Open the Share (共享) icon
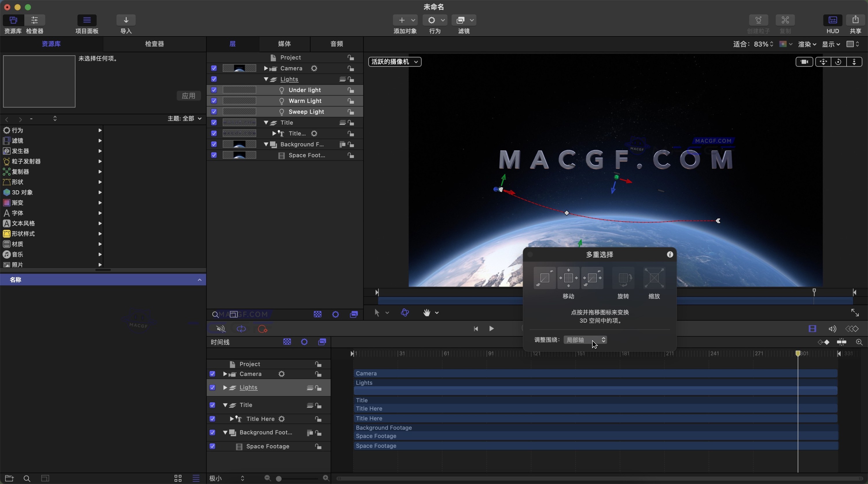This screenshot has width=868, height=484. pos(855,20)
